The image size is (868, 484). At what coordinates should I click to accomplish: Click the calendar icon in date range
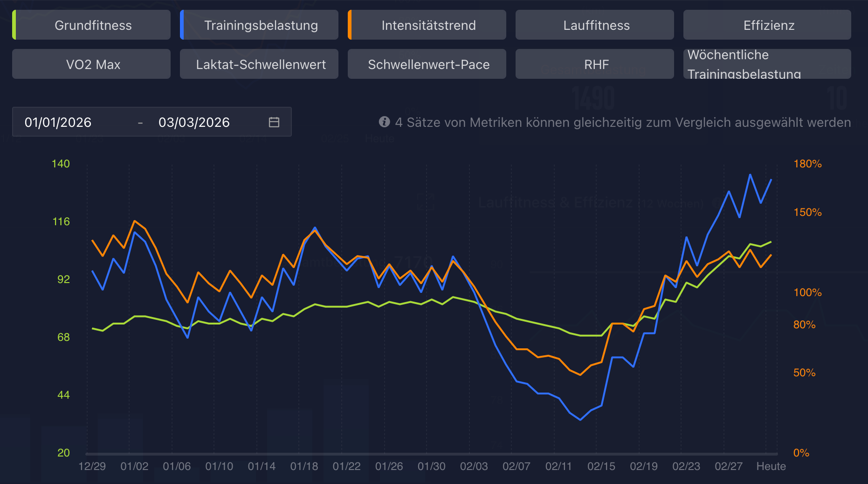click(274, 122)
